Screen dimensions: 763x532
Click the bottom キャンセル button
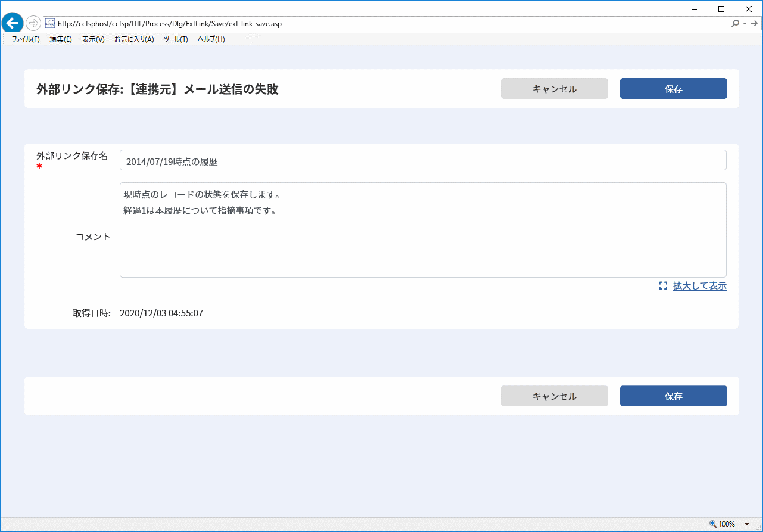pyautogui.click(x=555, y=396)
